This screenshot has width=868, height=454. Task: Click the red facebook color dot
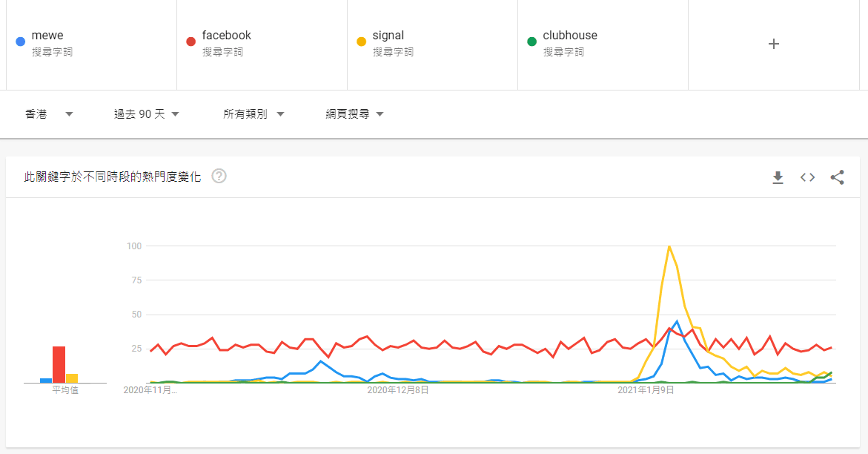click(191, 42)
